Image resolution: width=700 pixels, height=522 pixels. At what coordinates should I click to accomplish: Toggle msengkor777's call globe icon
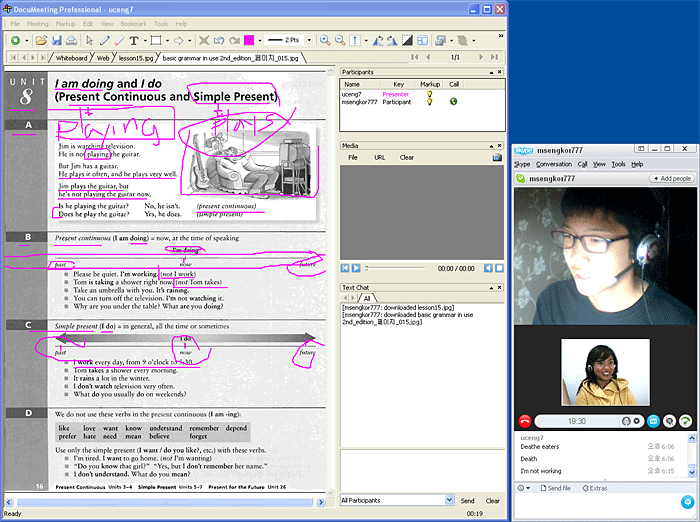click(x=454, y=102)
